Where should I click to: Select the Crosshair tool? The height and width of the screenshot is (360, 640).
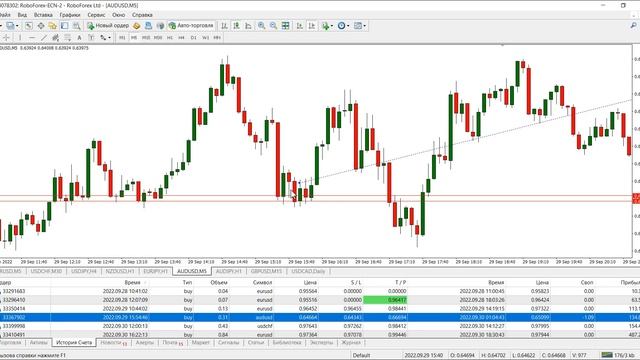pyautogui.click(x=6, y=38)
